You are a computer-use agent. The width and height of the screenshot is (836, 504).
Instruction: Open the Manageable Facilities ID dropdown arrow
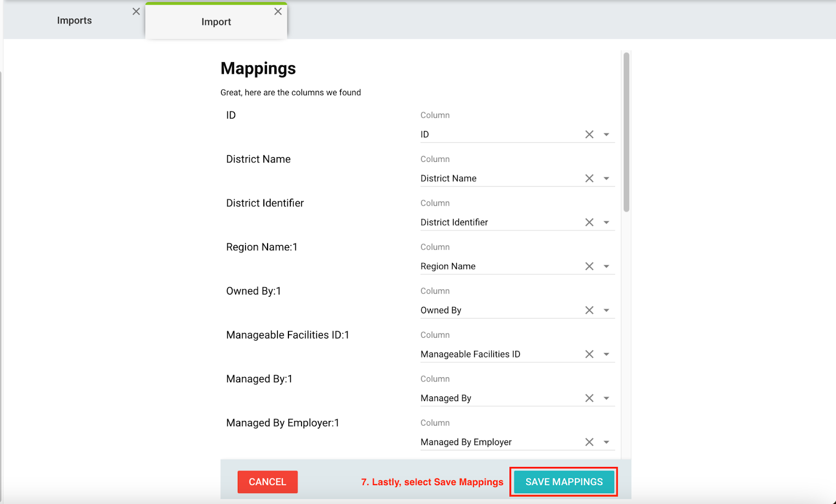[x=606, y=354]
